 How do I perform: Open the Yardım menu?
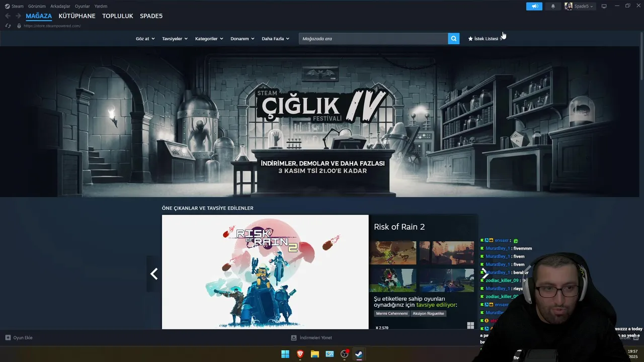click(101, 6)
